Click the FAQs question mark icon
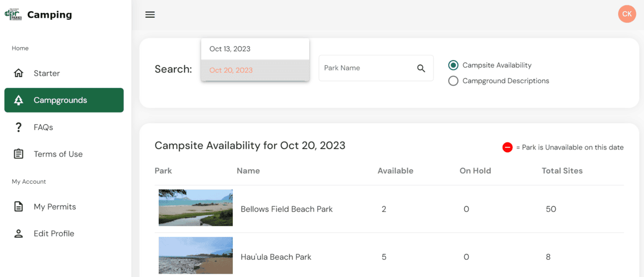The image size is (644, 277). pyautogui.click(x=19, y=128)
